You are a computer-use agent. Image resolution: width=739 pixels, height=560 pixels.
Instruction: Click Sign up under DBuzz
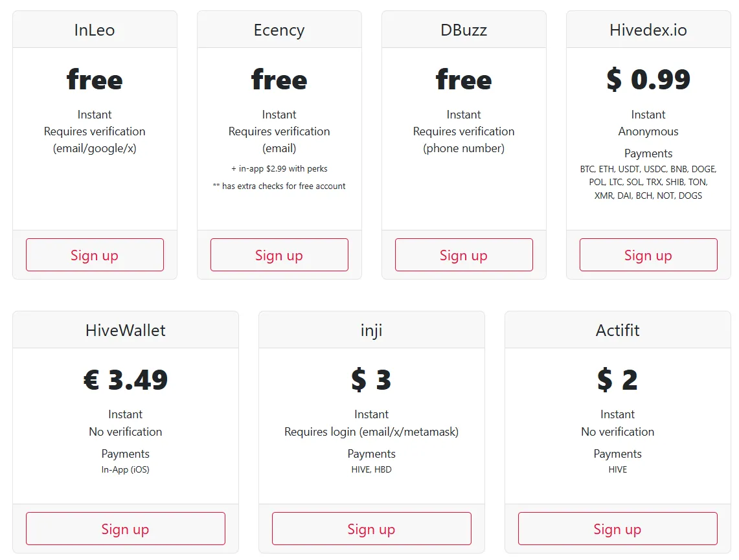(464, 255)
